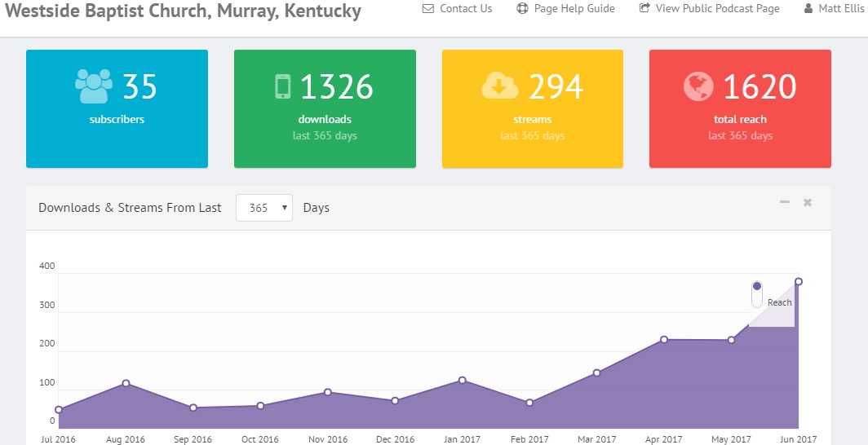The height and width of the screenshot is (445, 868).
Task: Click the Jun 2017 data point on chart
Action: (x=799, y=282)
